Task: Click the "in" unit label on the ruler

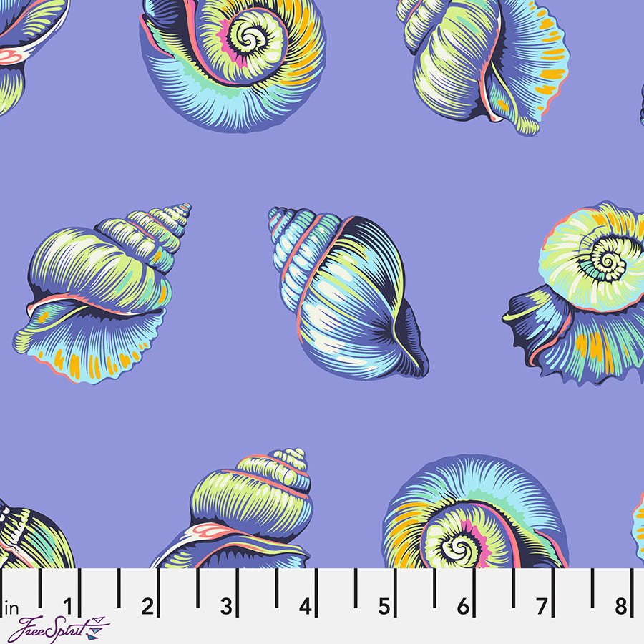Action: (11, 609)
